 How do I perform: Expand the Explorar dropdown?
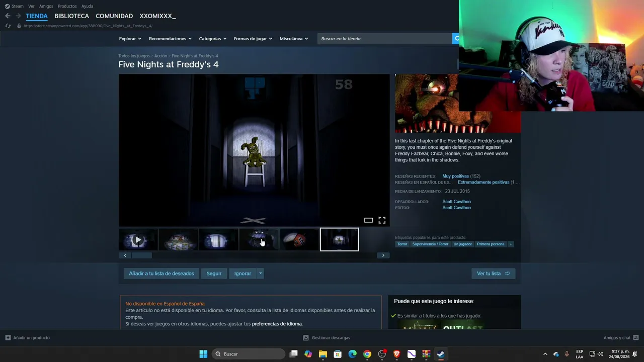point(130,39)
